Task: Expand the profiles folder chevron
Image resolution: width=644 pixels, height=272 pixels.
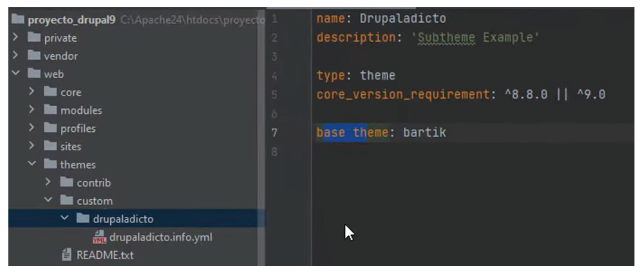Action: [x=32, y=128]
